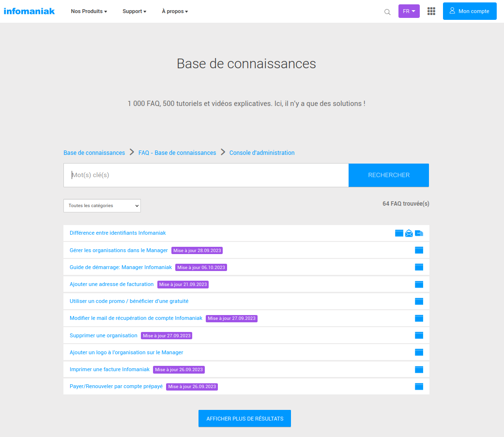
Task: Click the Mise à jour 21.09.2023 badge
Action: pos(183,285)
